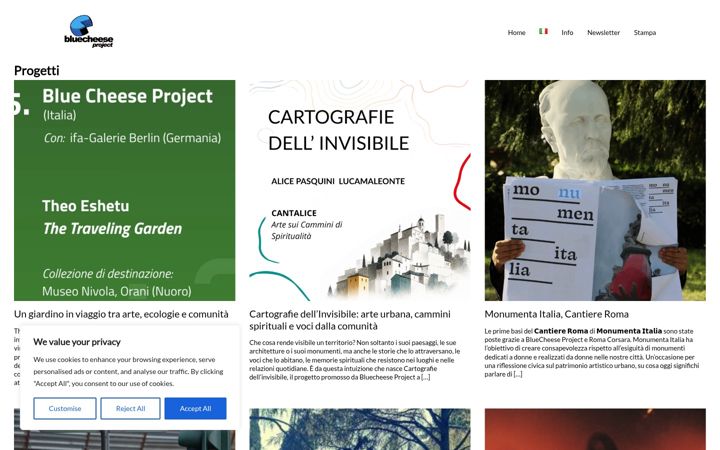Open the Home menu item
Image resolution: width=720 pixels, height=450 pixels.
coord(517,33)
